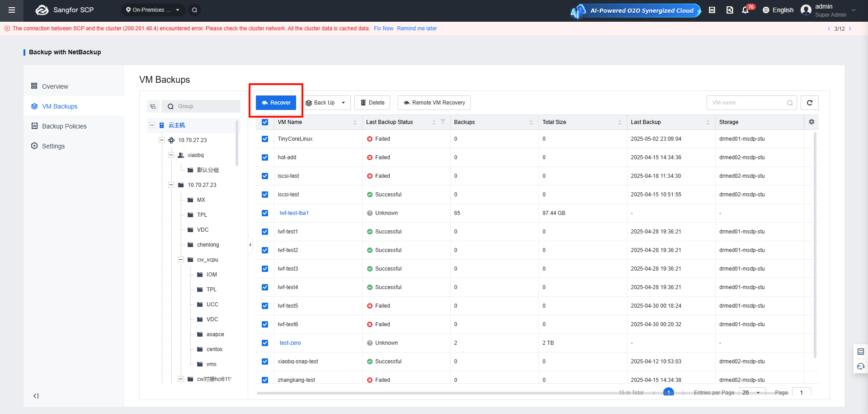
Task: Collapse the cw对接hci611 folder node
Action: pyautogui.click(x=181, y=379)
